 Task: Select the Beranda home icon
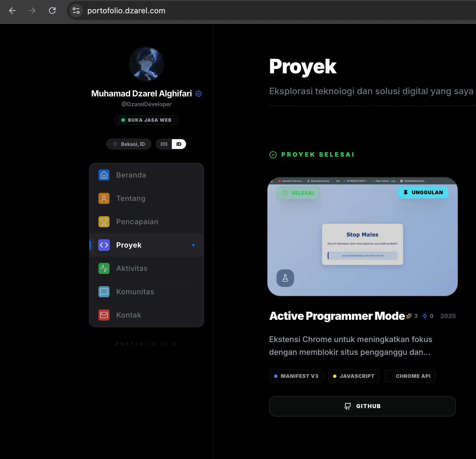point(104,175)
